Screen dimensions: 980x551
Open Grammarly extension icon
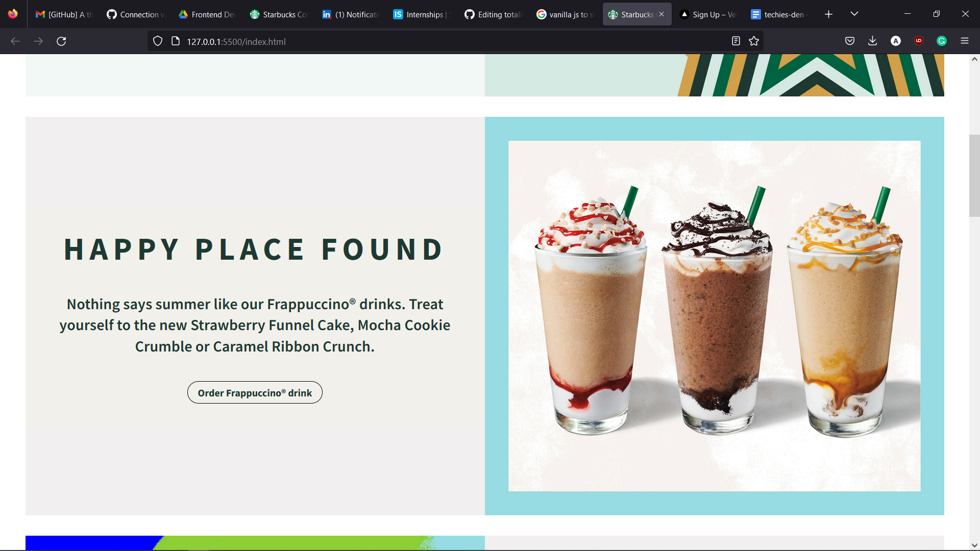[941, 41]
